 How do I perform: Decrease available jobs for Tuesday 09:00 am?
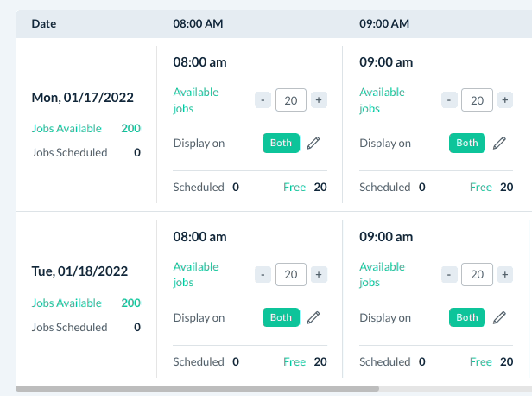[449, 275]
